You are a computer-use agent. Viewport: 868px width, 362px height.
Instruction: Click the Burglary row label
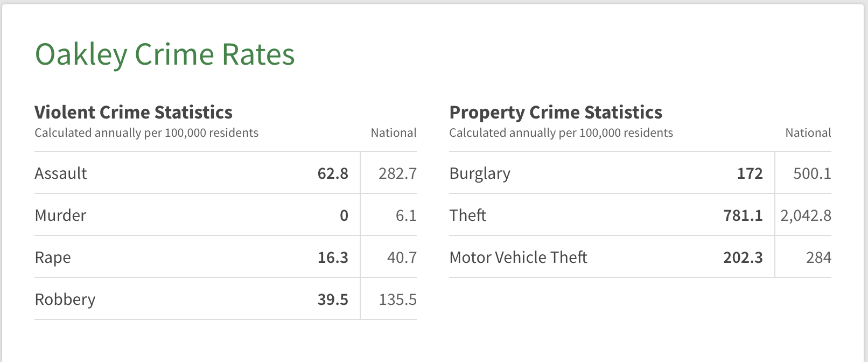point(480,173)
